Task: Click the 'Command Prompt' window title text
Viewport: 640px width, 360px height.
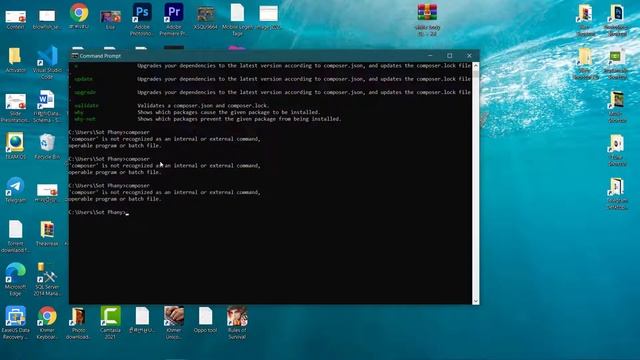Action: coord(100,56)
